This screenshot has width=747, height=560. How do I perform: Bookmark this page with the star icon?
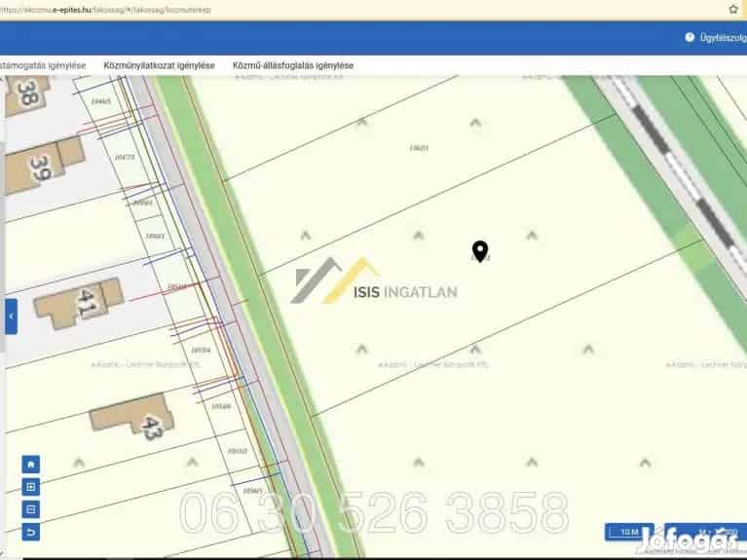tap(733, 9)
